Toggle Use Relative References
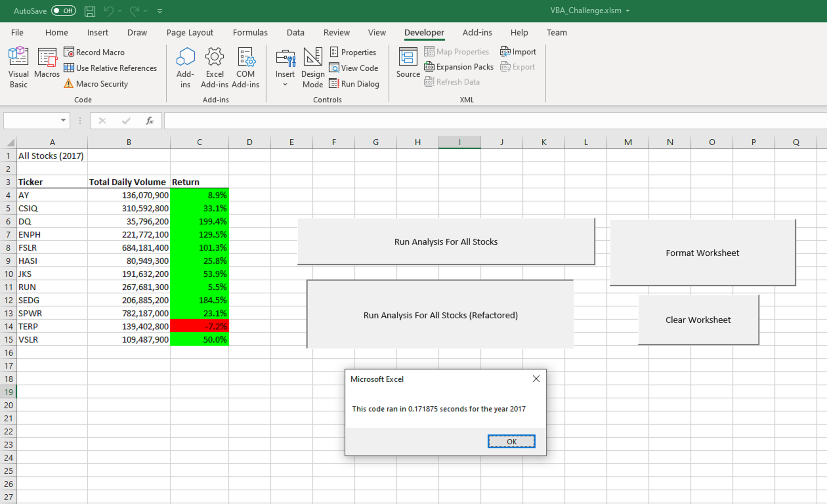This screenshot has width=827, height=504. [110, 68]
